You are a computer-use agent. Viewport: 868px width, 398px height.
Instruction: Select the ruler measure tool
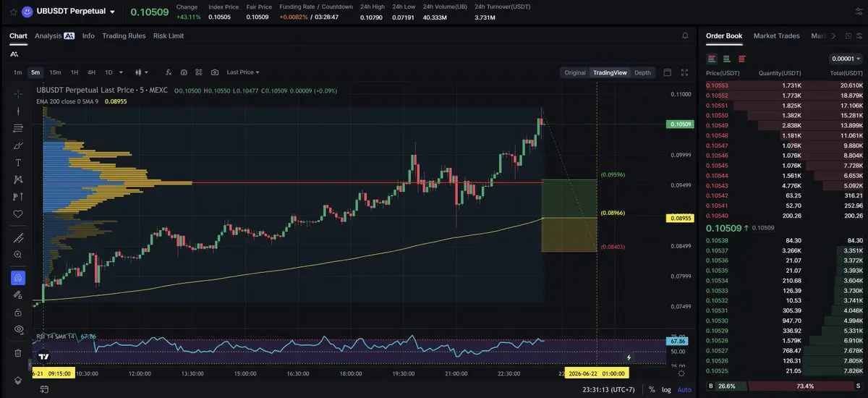pos(18,238)
